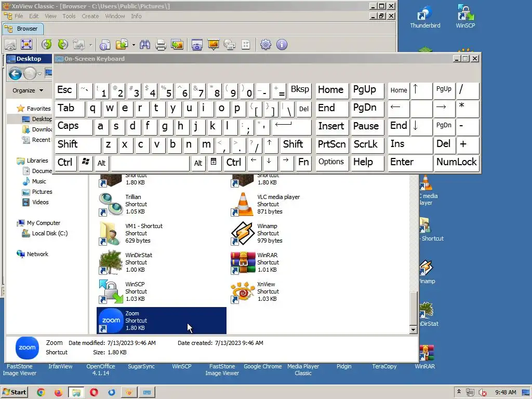The width and height of the screenshot is (532, 399).
Task: Open the File menu in XnView
Action: point(19,16)
